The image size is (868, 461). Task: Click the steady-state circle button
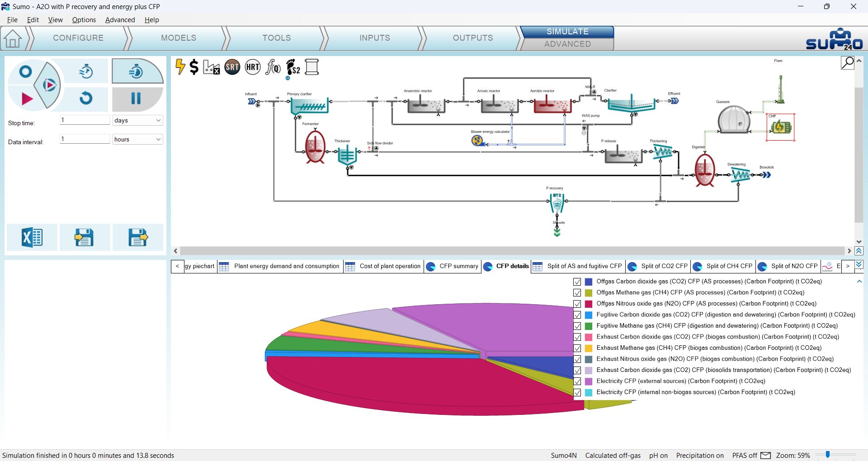pyautogui.click(x=26, y=71)
